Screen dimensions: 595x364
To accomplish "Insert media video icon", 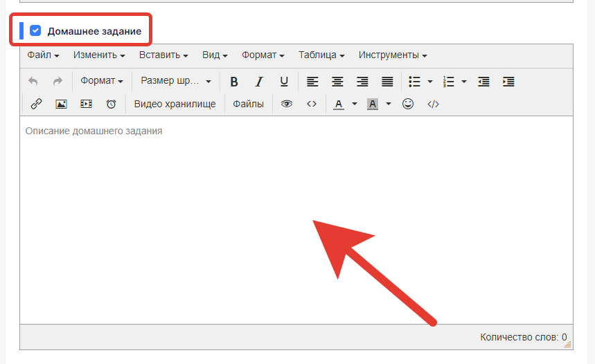I will click(86, 104).
